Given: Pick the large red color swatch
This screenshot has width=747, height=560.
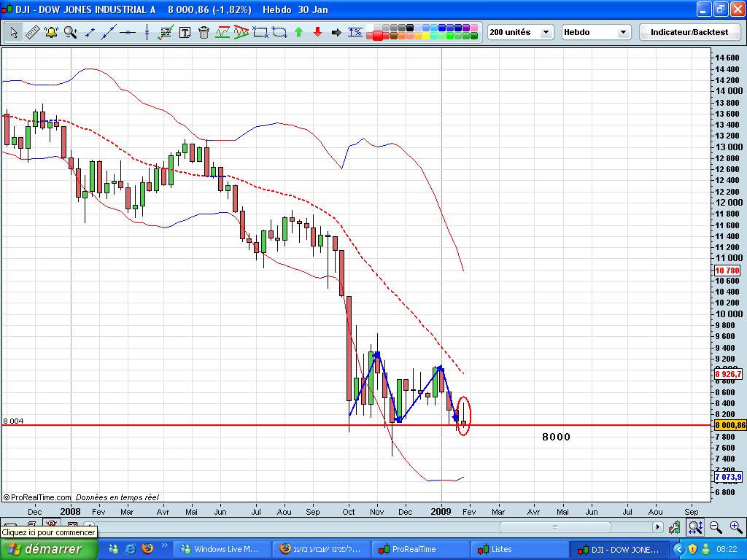Looking at the screenshot, I should click(378, 36).
